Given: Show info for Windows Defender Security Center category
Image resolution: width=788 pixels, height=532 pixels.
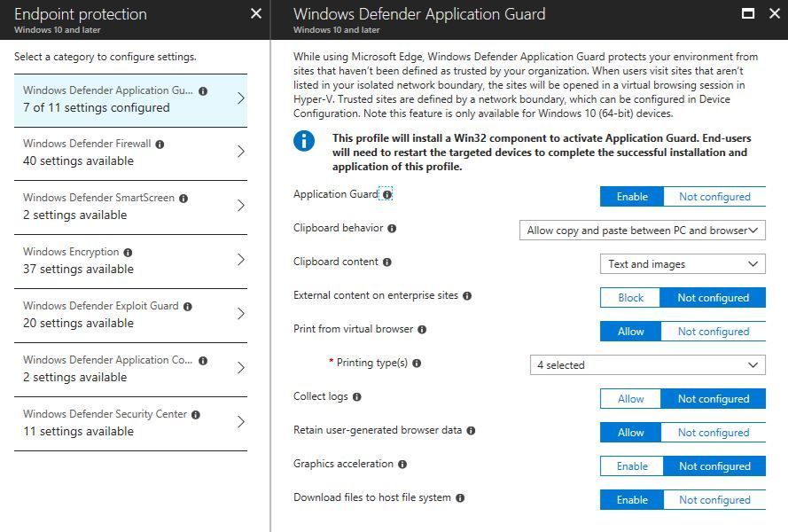Looking at the screenshot, I should (196, 415).
